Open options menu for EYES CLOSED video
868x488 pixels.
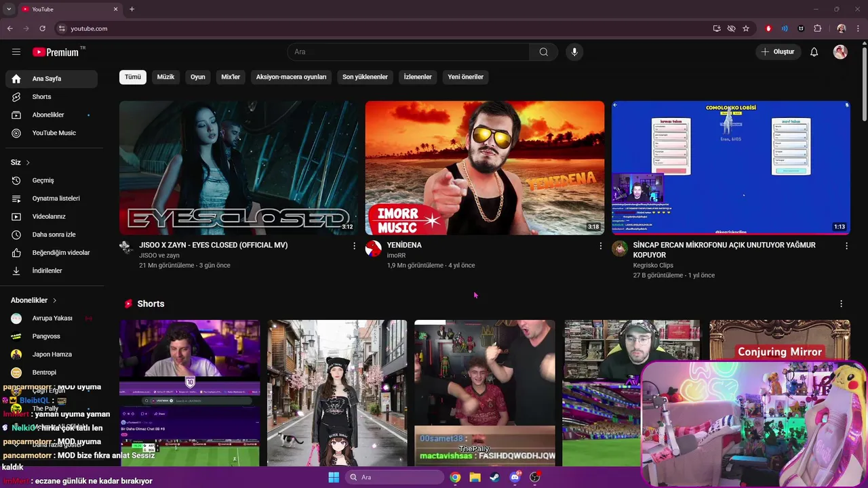pos(354,246)
